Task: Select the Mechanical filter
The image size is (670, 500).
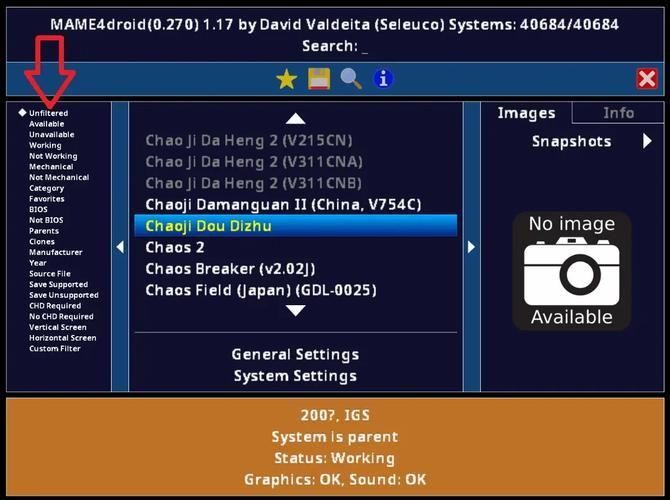Action: [x=51, y=167]
